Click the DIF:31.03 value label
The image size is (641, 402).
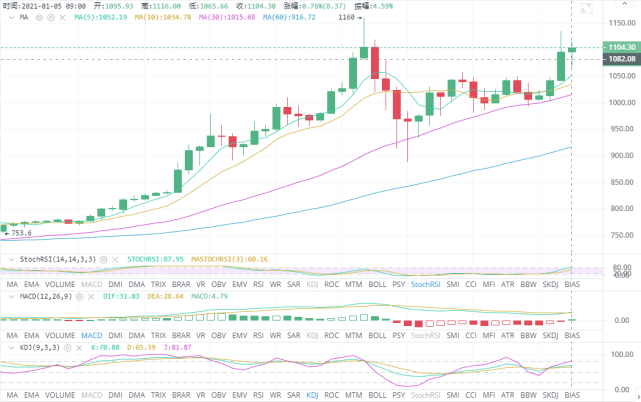[x=121, y=296]
